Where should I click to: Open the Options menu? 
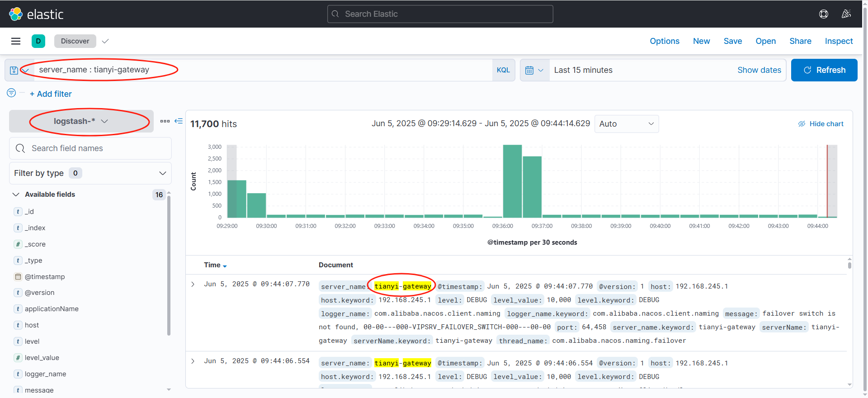pyautogui.click(x=665, y=41)
